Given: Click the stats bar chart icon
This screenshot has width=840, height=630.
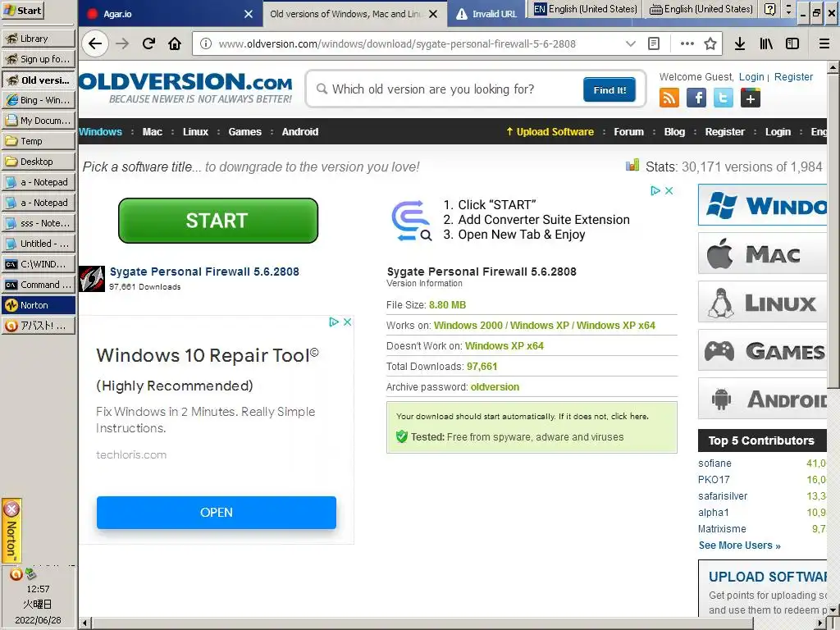Looking at the screenshot, I should (x=632, y=165).
